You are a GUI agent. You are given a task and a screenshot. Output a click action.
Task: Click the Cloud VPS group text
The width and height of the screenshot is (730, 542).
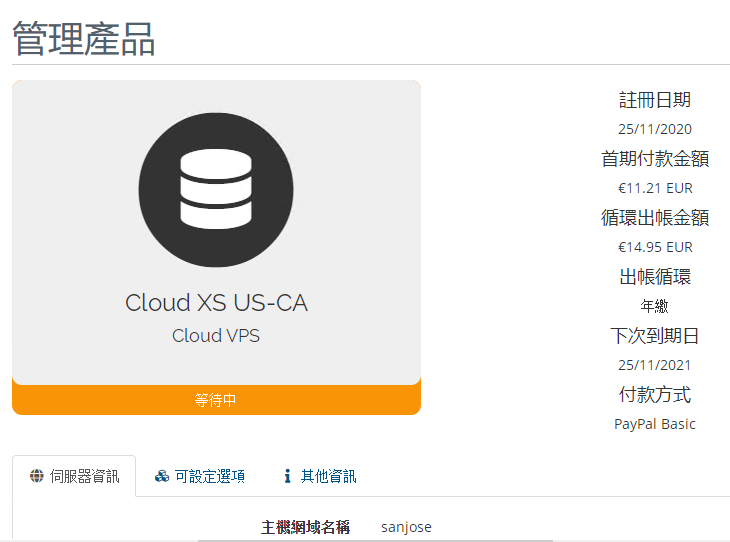pyautogui.click(x=216, y=336)
